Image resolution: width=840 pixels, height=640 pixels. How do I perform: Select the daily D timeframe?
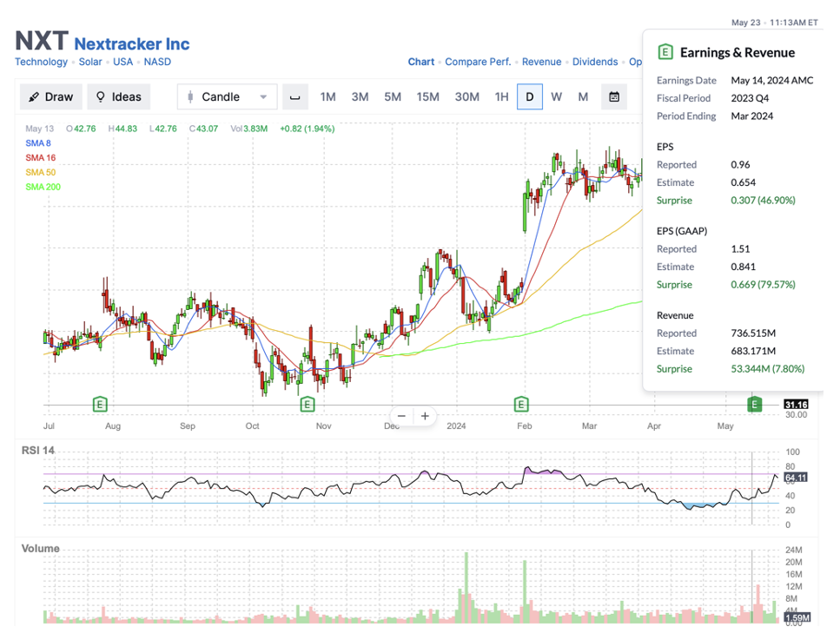pyautogui.click(x=530, y=97)
